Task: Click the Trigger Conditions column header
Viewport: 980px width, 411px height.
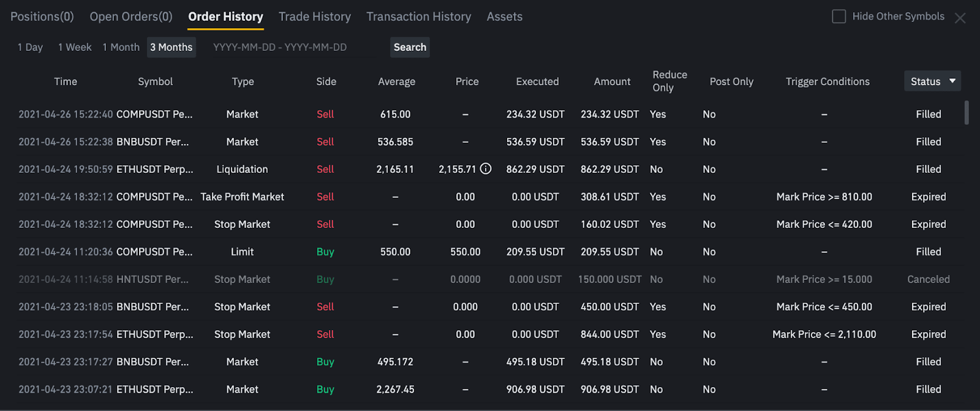Action: (x=827, y=81)
